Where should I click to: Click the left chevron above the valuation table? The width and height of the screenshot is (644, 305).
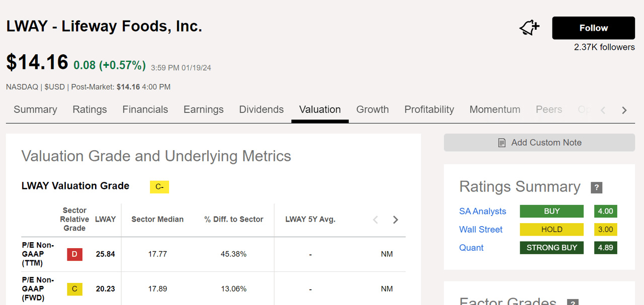click(x=375, y=220)
